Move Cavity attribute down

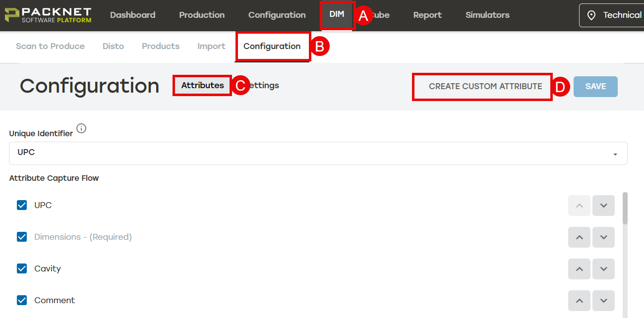pyautogui.click(x=603, y=269)
